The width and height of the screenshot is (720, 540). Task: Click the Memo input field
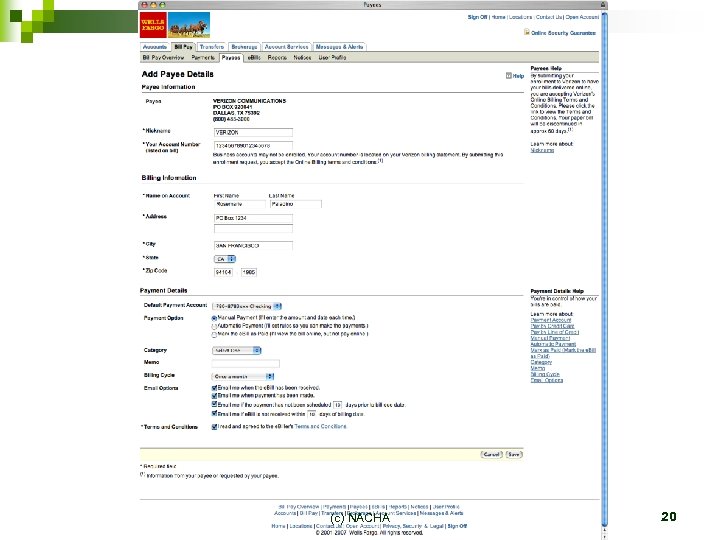[x=246, y=363]
